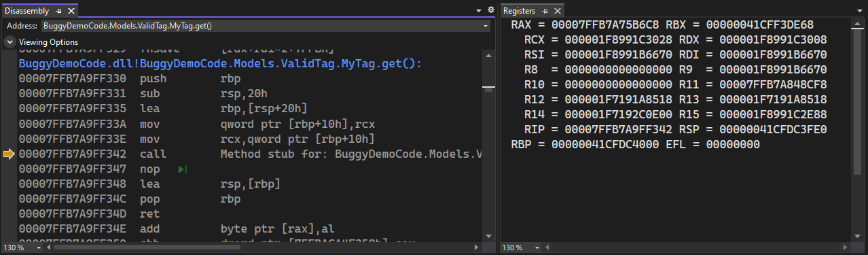Open Disassembly window settings gear
This screenshot has height=255, width=868.
point(491,10)
